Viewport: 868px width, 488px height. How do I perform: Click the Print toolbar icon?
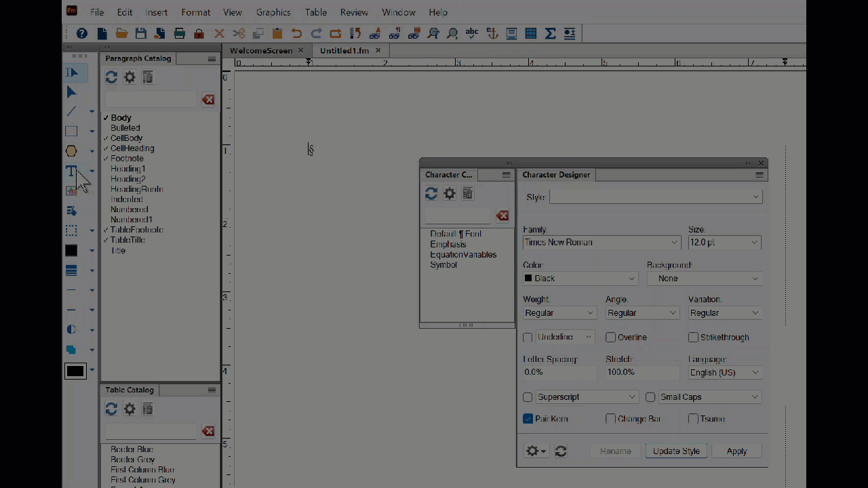click(180, 33)
